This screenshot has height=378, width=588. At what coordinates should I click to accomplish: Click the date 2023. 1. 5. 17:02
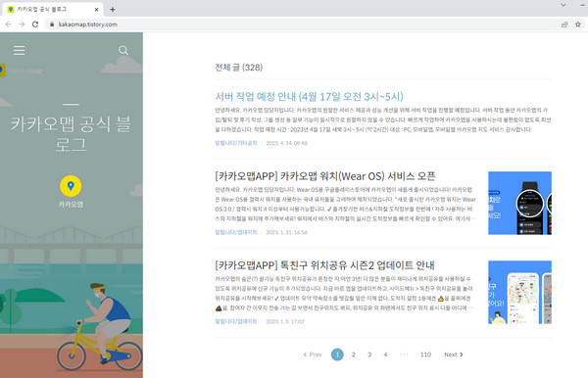tap(285, 321)
